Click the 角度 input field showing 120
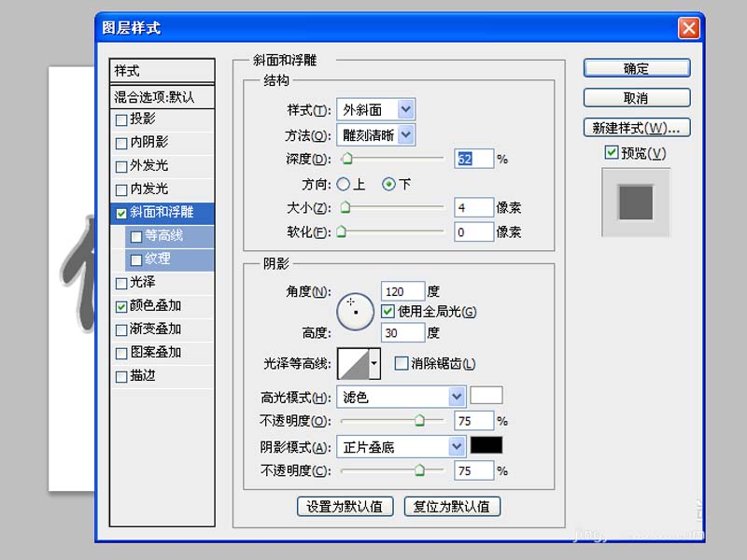This screenshot has width=747, height=560. (x=402, y=291)
